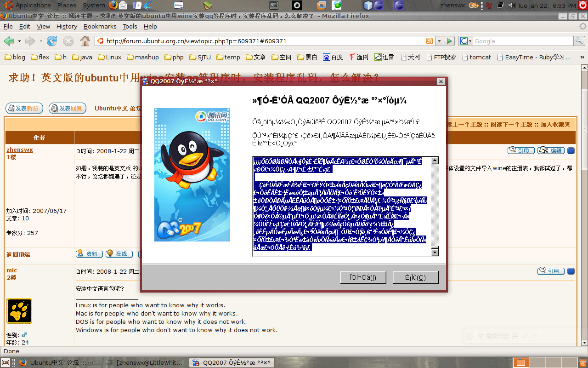Click the 发表新贴 new post button
The height and width of the screenshot is (368, 588).
coord(24,109)
